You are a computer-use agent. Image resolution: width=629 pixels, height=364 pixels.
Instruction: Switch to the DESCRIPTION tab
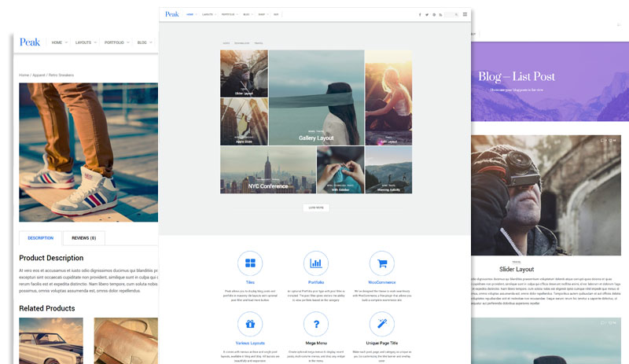point(41,238)
